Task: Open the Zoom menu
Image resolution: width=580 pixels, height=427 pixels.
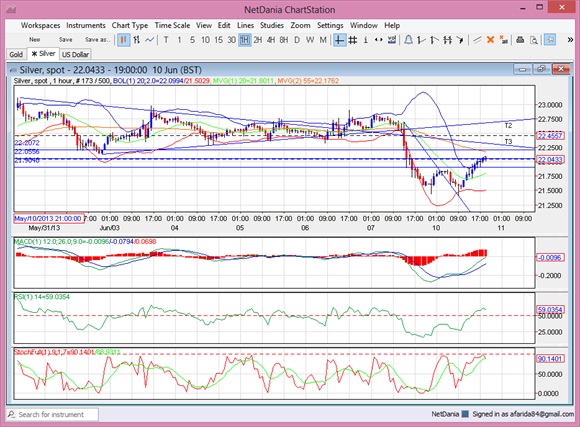Action: 300,25
